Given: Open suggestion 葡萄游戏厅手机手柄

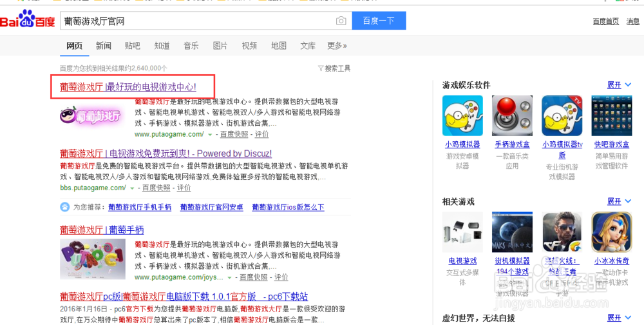Looking at the screenshot, I should click(140, 208).
